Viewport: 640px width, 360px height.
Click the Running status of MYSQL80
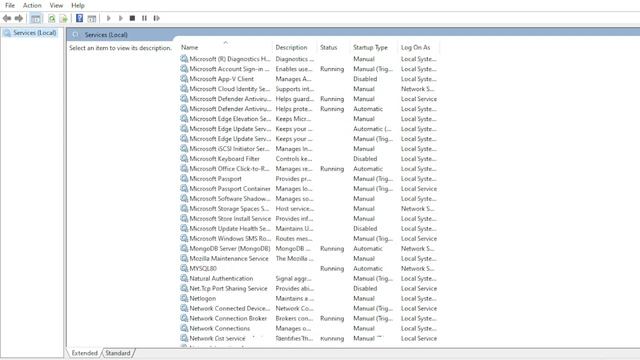pyautogui.click(x=332, y=268)
